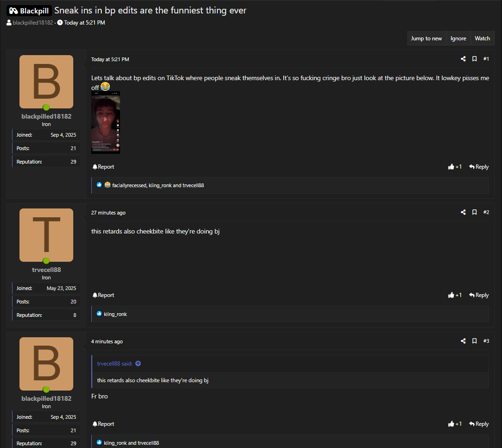This screenshot has height=448, width=502.
Task: Share post #2 via share icon
Action: [x=463, y=212]
